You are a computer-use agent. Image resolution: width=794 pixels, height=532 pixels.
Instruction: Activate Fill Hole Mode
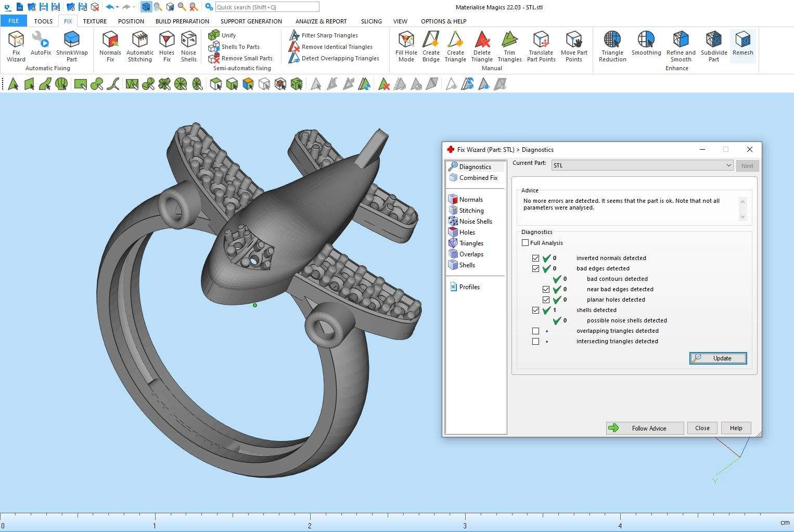point(406,46)
